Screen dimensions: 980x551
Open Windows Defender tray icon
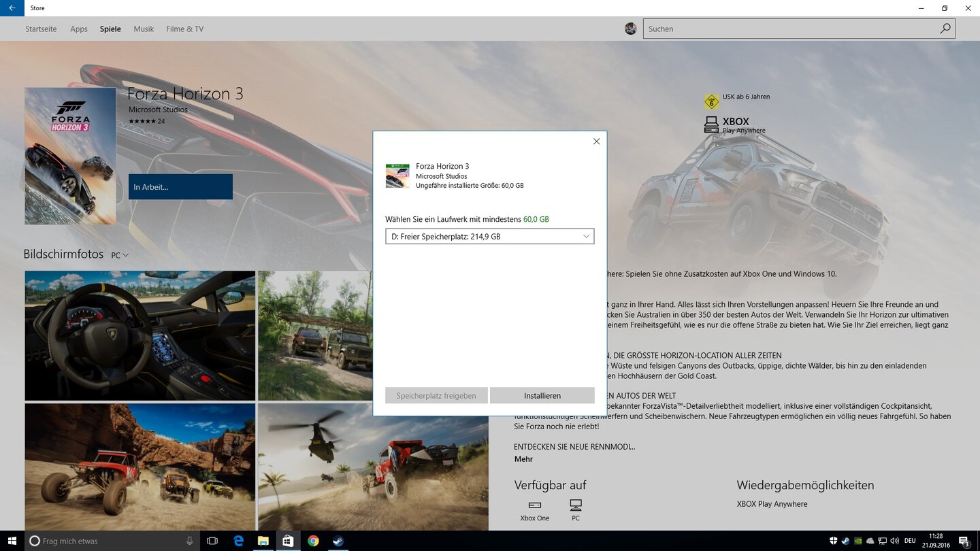pyautogui.click(x=833, y=541)
